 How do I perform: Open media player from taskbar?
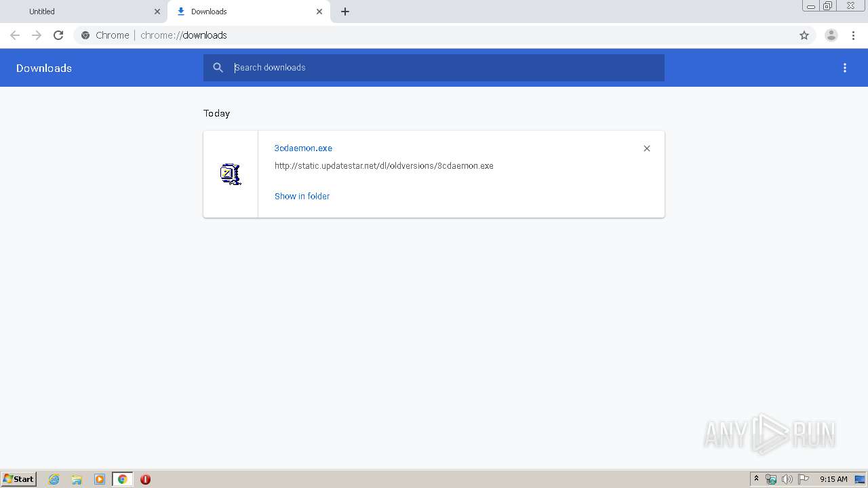(x=100, y=479)
